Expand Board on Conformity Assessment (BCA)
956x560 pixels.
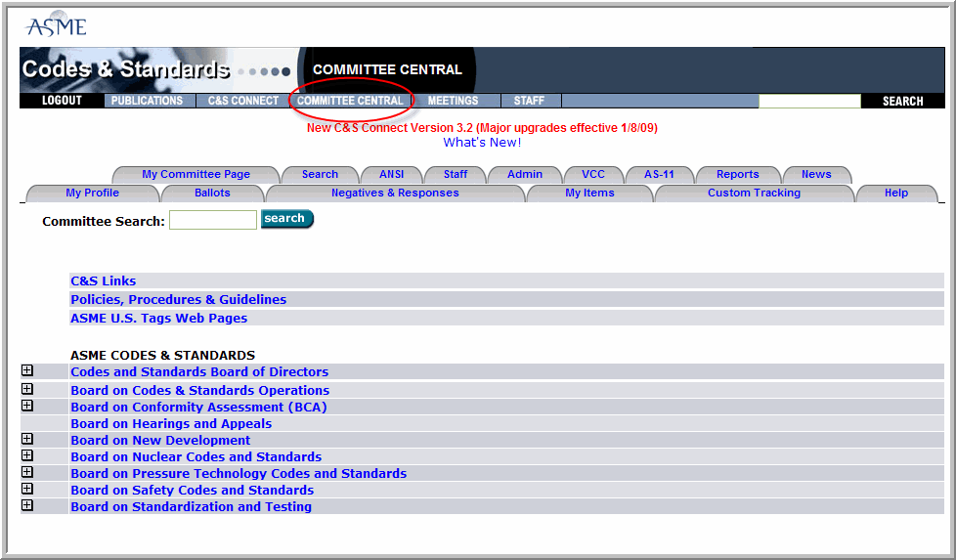[x=27, y=406]
